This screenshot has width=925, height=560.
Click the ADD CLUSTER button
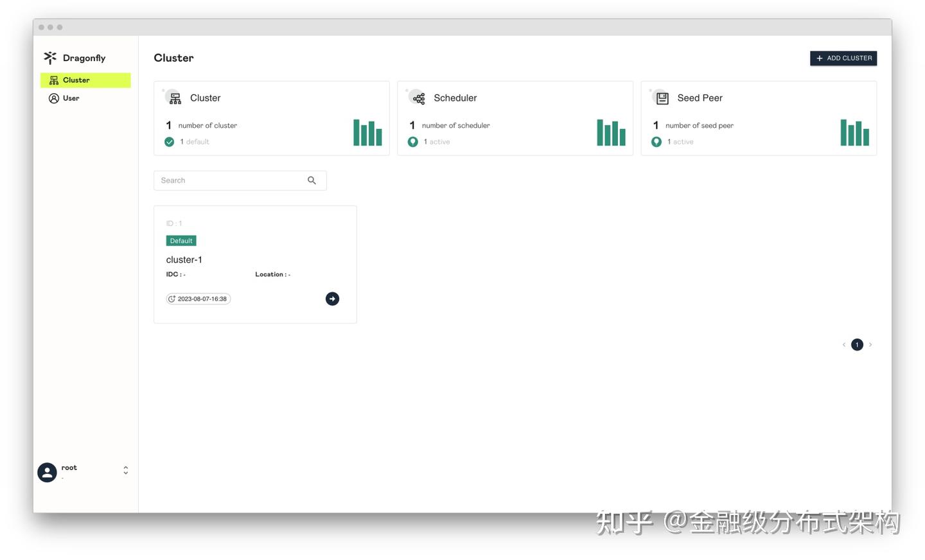[843, 58]
